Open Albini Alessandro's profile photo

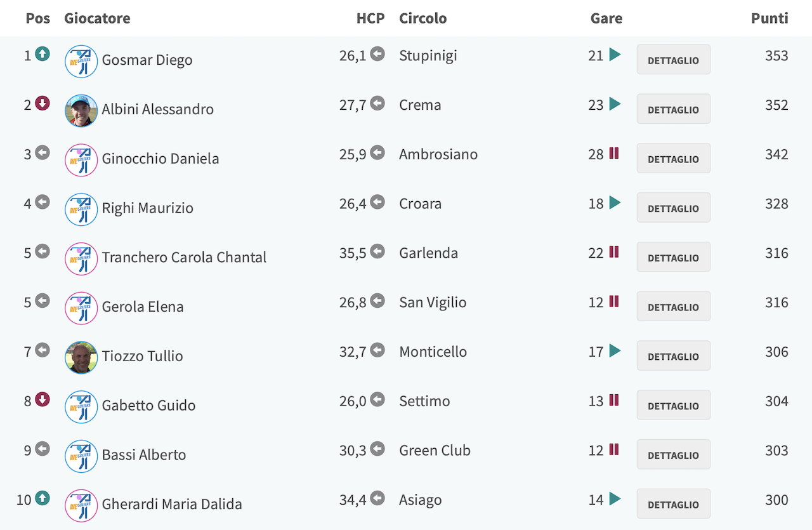pos(81,110)
